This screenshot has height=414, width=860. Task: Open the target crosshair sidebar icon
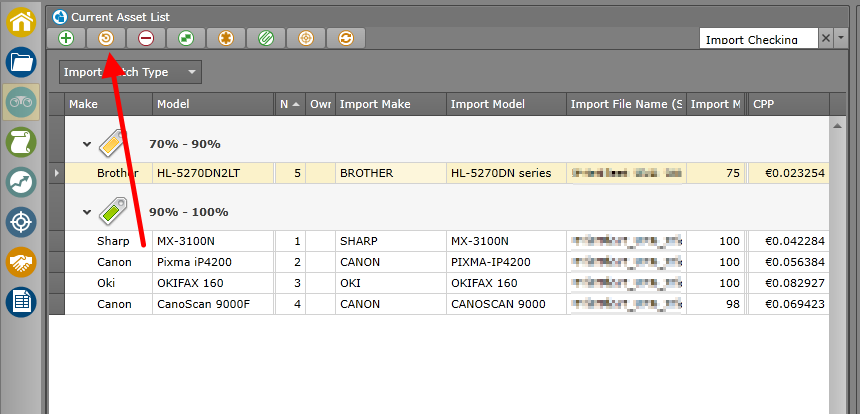pos(21,223)
